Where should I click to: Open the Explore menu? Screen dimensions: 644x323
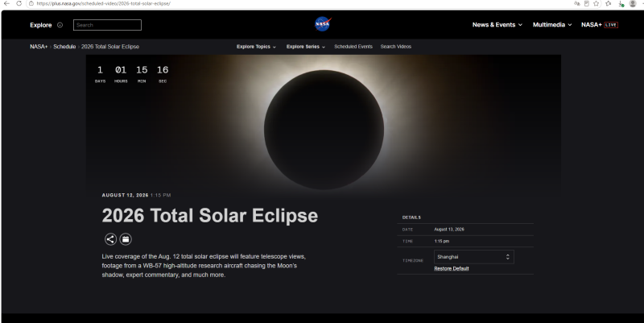coord(41,25)
